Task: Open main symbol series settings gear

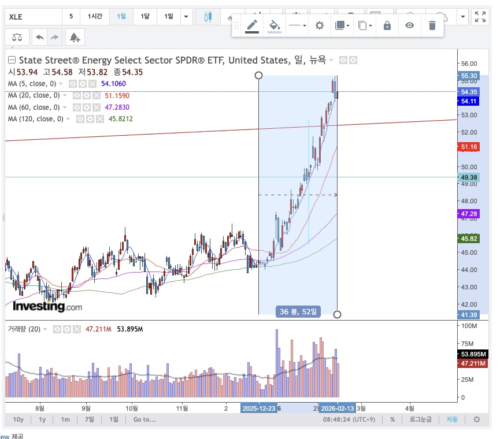Action: tap(353, 60)
